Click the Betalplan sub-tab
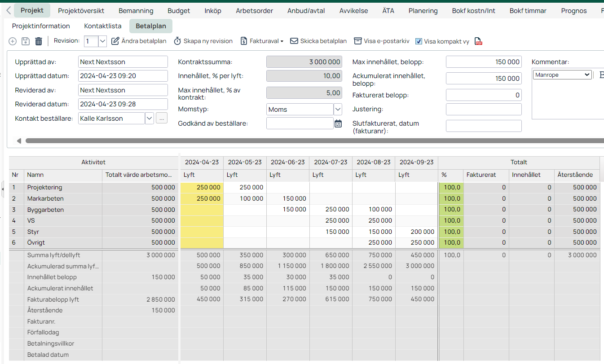Image resolution: width=604 pixels, height=364 pixels. point(151,26)
